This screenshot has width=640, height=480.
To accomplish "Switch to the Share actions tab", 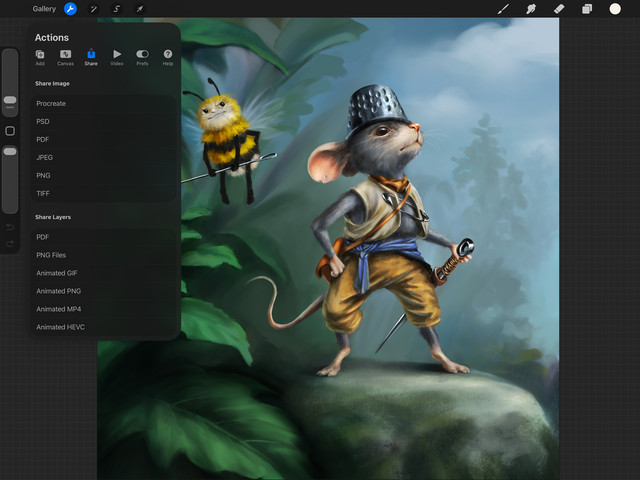I will point(91,57).
